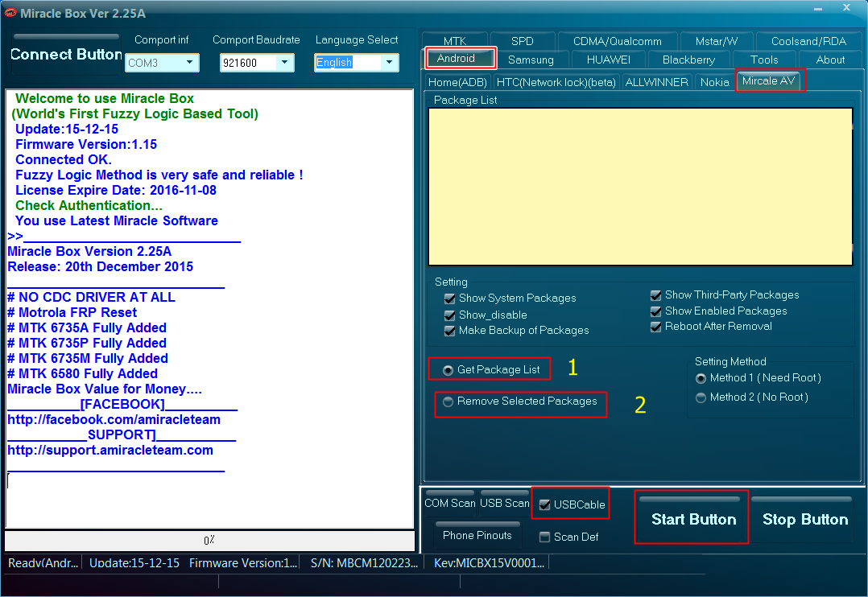Image resolution: width=868 pixels, height=597 pixels.
Task: Select the Get Package List radio button
Action: tap(448, 370)
